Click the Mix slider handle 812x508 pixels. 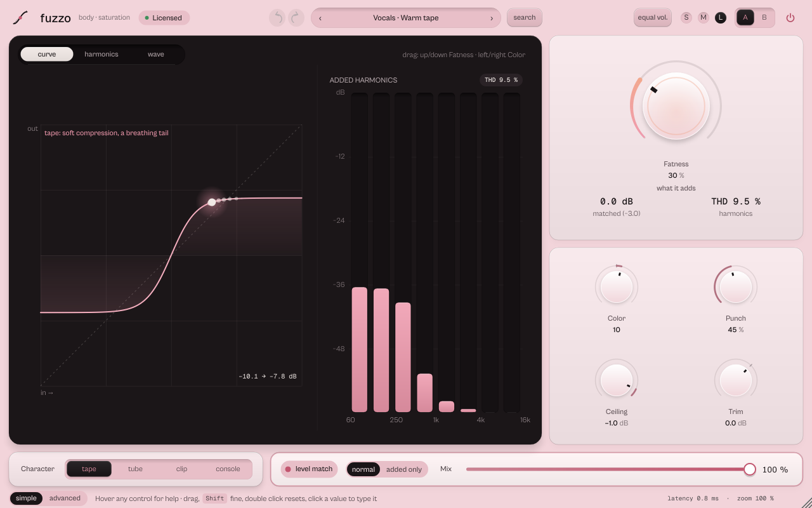[x=750, y=469]
